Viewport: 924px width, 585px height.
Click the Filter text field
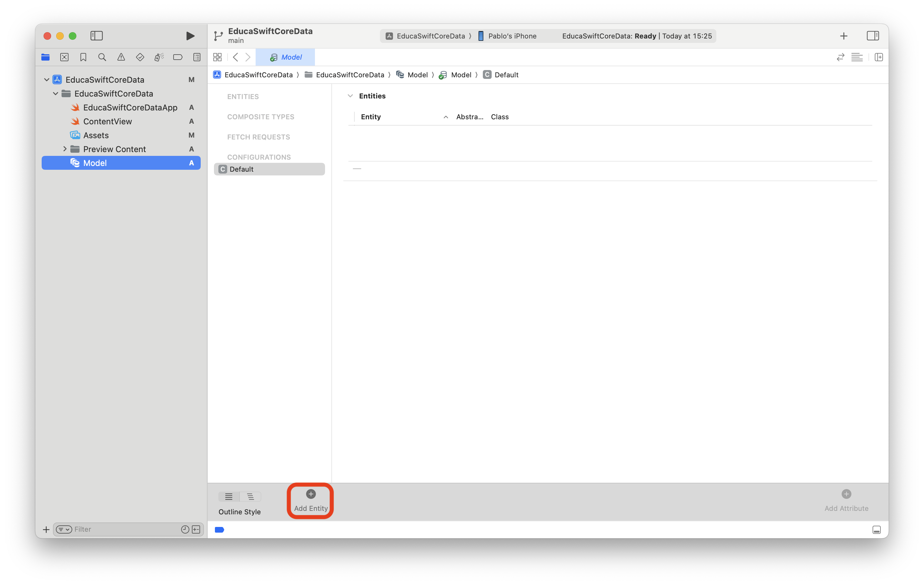[126, 529]
